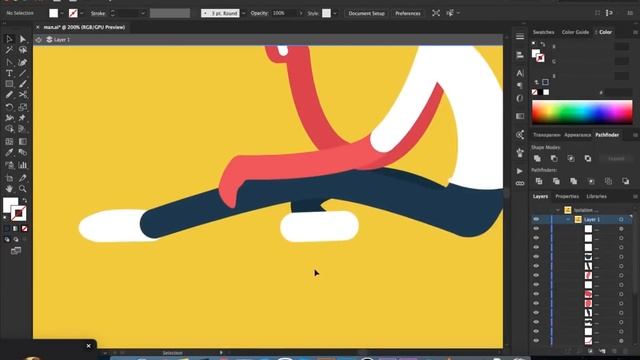Open the Style dropdown arrow
The image size is (640, 360).
click(335, 13)
